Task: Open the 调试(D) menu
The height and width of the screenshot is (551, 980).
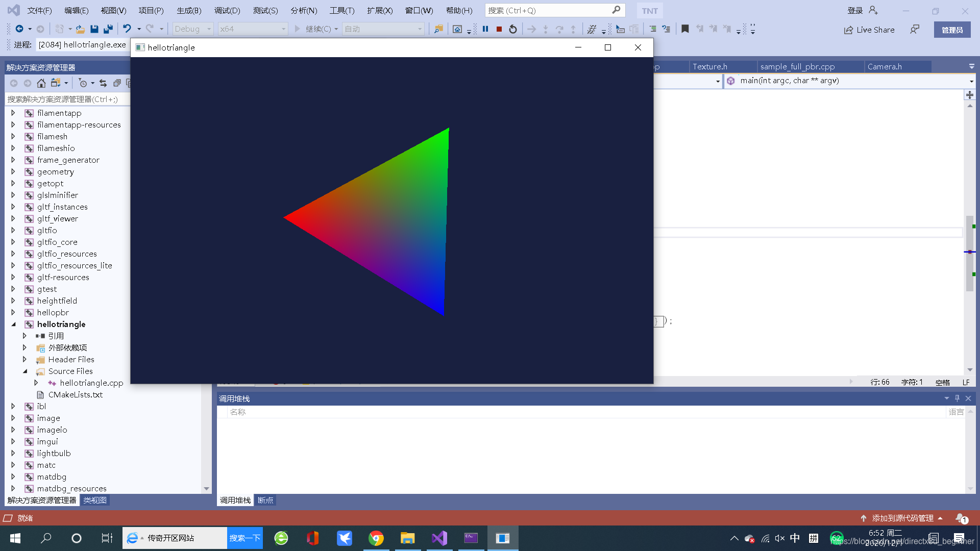Action: (x=227, y=10)
